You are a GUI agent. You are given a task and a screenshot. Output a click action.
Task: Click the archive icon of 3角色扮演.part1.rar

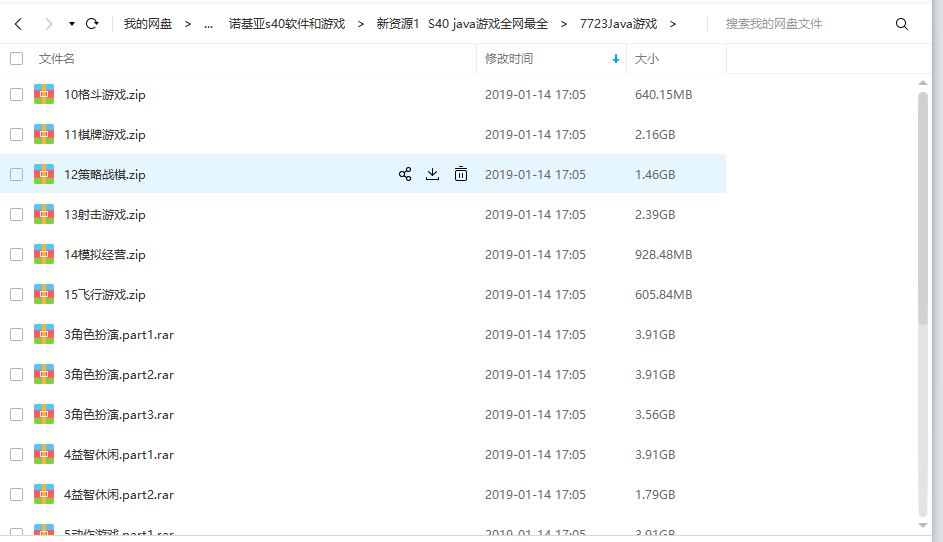[x=44, y=334]
